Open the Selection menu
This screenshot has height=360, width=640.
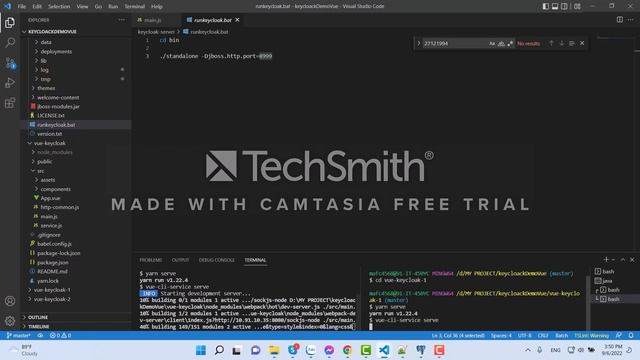point(59,6)
